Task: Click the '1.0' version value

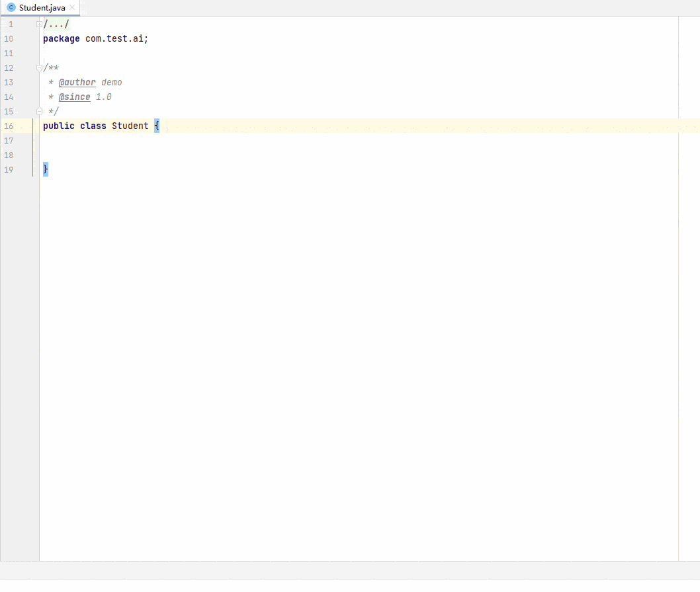Action: pos(104,97)
